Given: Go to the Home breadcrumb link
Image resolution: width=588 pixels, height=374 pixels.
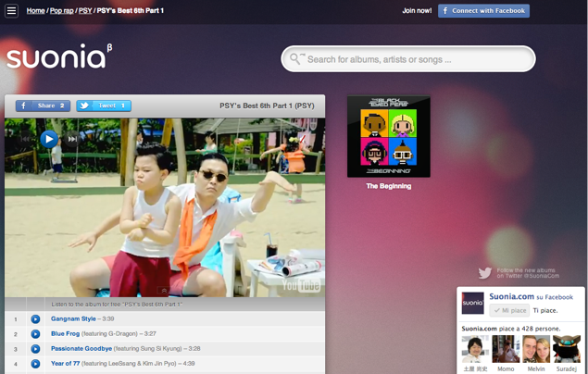Looking at the screenshot, I should (x=35, y=10).
